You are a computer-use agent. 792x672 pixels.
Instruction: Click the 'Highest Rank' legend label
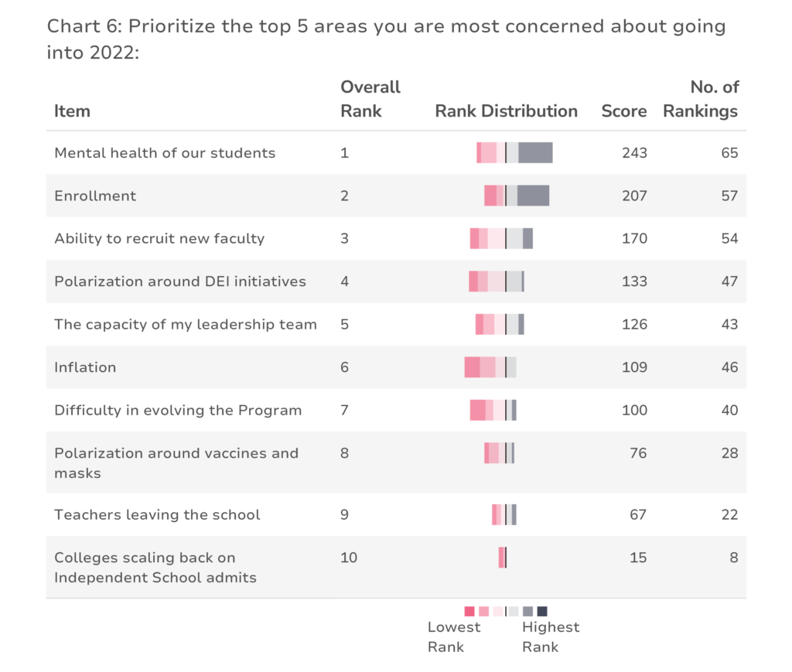(551, 636)
